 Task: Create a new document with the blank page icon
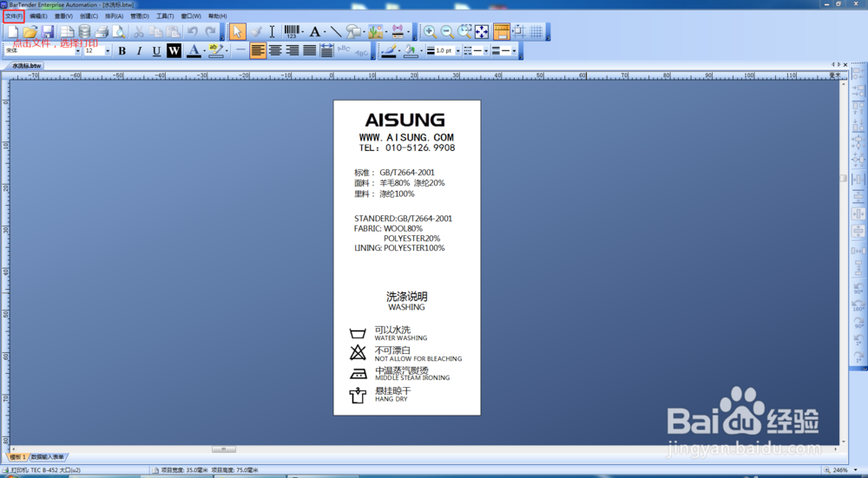click(12, 31)
